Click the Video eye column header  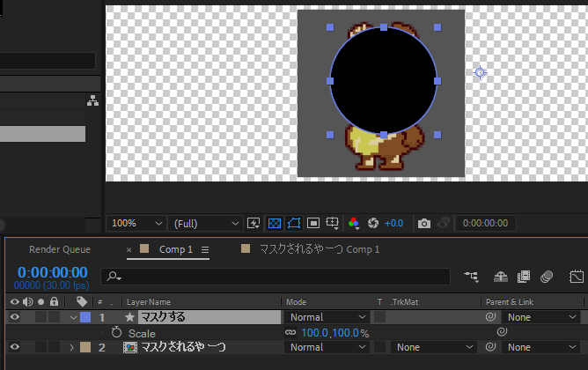pyautogui.click(x=15, y=301)
